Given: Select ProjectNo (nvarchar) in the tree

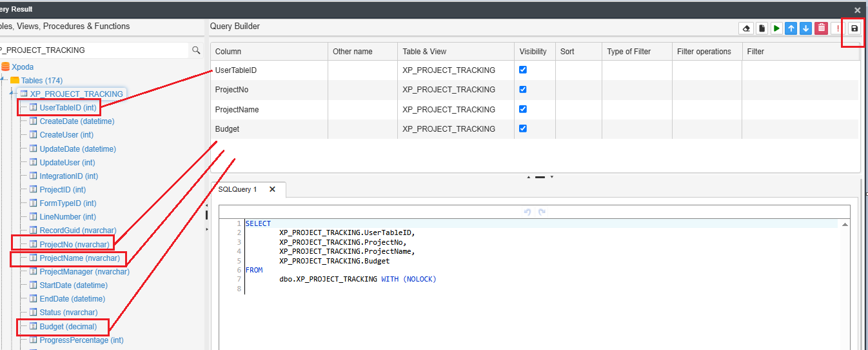Looking at the screenshot, I should 74,244.
